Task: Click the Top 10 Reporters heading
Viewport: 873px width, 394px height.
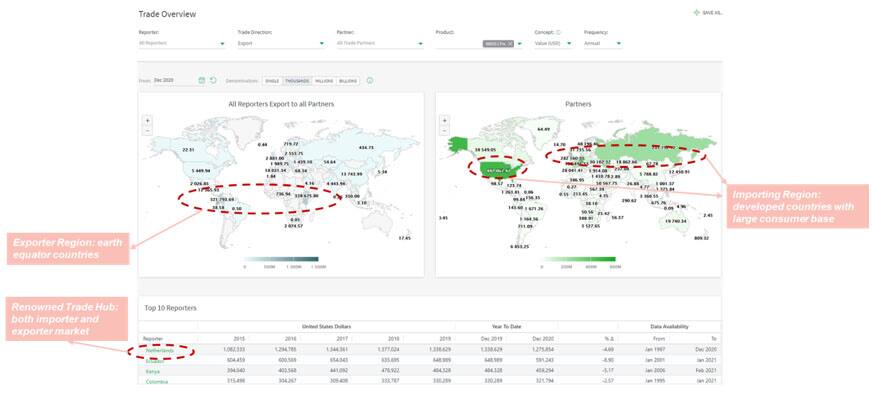Action: (x=170, y=308)
